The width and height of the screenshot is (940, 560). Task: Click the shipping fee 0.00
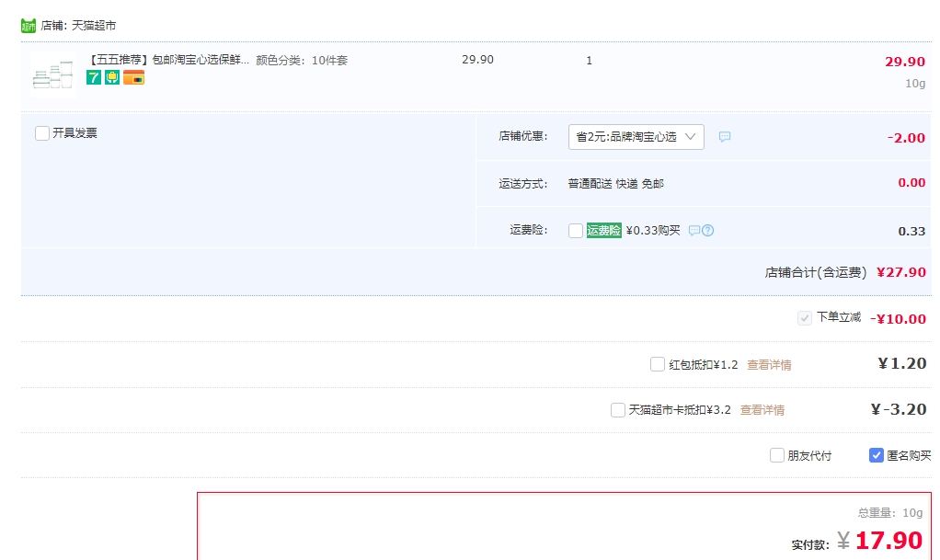click(x=911, y=183)
